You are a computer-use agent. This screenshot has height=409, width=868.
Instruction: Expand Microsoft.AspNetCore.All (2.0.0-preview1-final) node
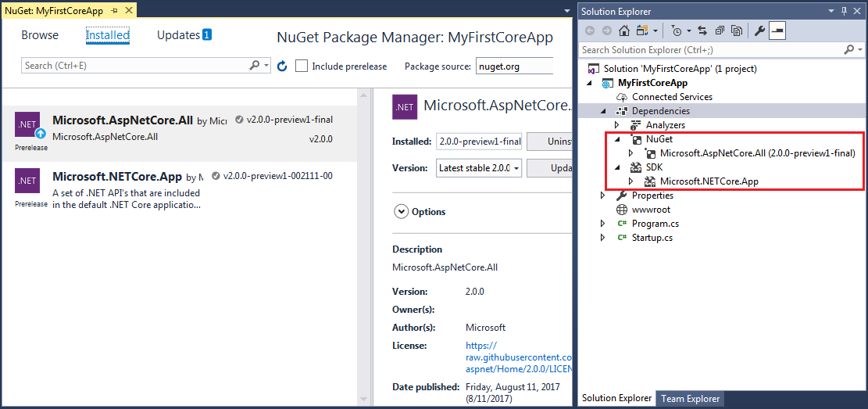pyautogui.click(x=631, y=153)
